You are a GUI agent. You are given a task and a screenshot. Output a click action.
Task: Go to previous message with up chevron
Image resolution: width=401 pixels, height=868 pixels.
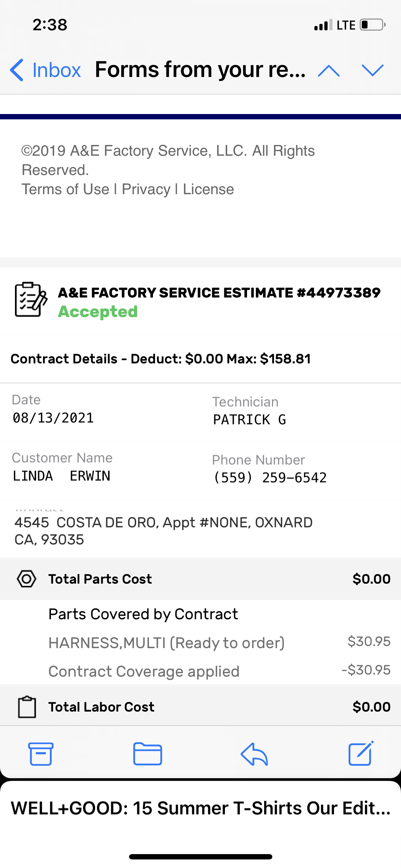(x=329, y=70)
